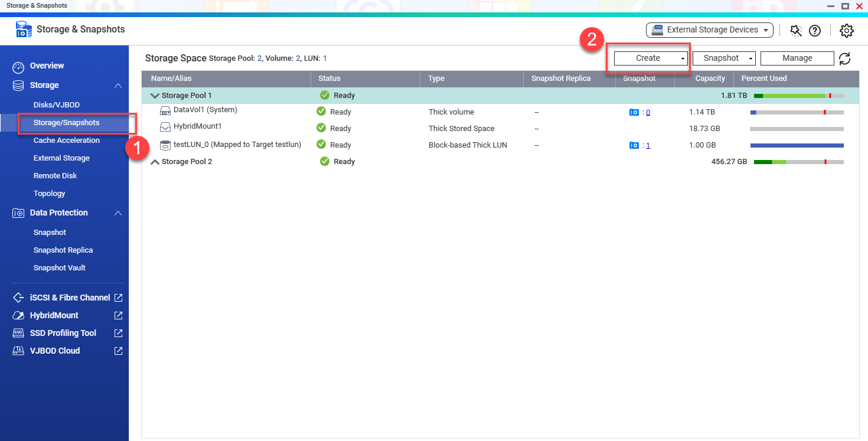Select Storage/Snapshots in the sidebar
The width and height of the screenshot is (868, 441).
tap(67, 122)
